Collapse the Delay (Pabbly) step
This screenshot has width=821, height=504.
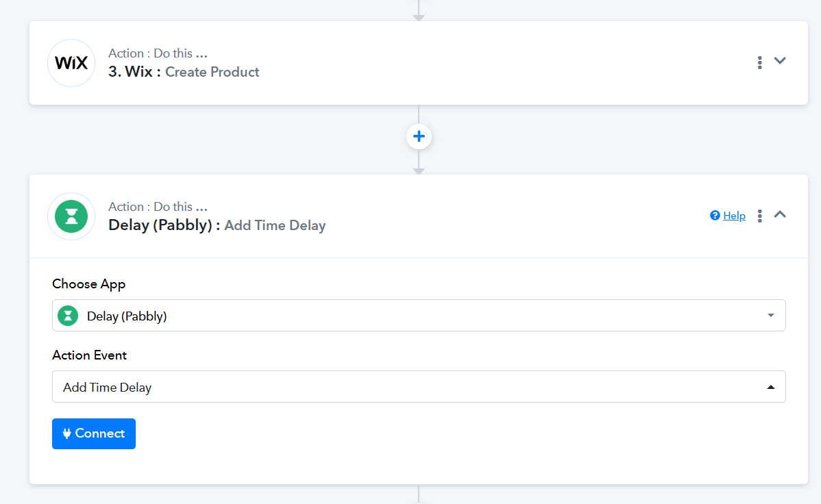pos(780,214)
